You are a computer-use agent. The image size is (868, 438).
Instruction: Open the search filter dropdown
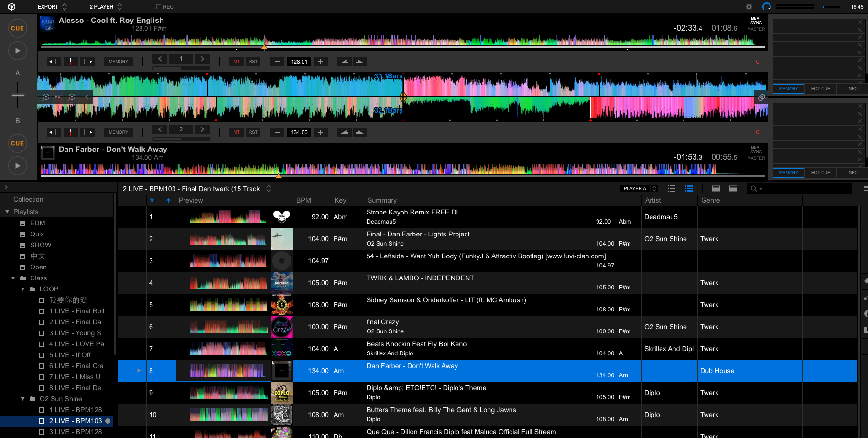(x=756, y=189)
